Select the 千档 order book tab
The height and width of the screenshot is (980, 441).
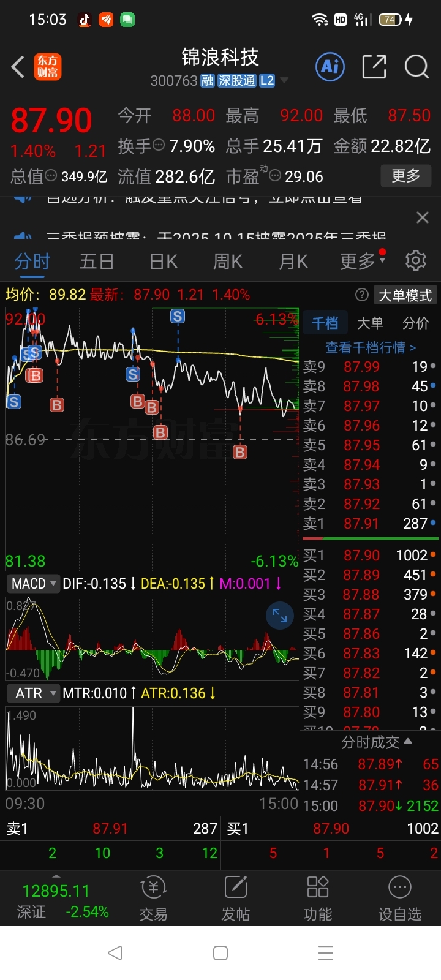point(325,323)
